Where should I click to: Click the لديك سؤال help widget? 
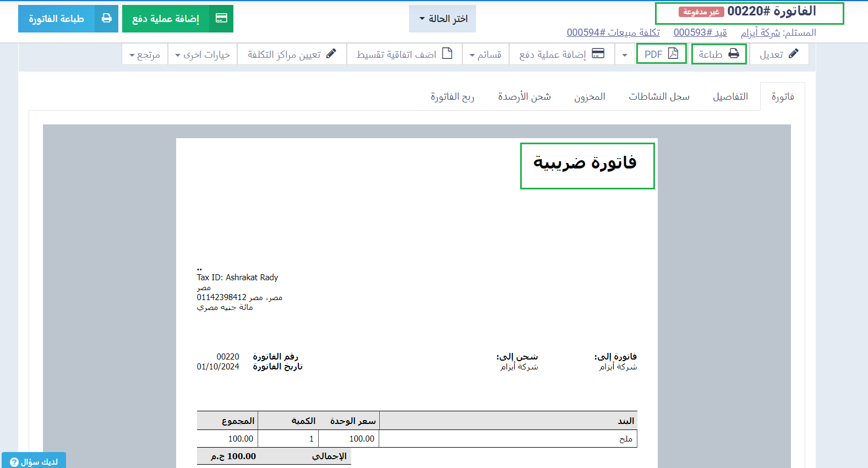pyautogui.click(x=34, y=461)
